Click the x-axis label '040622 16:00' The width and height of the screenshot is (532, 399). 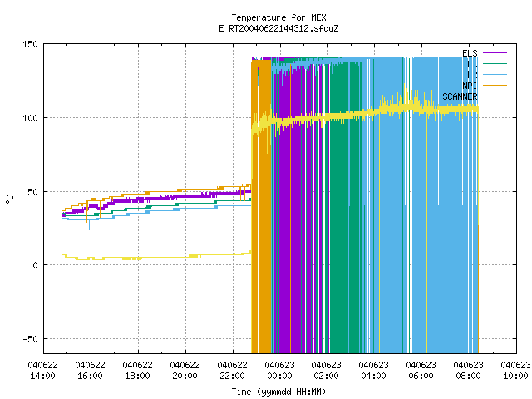91,371
